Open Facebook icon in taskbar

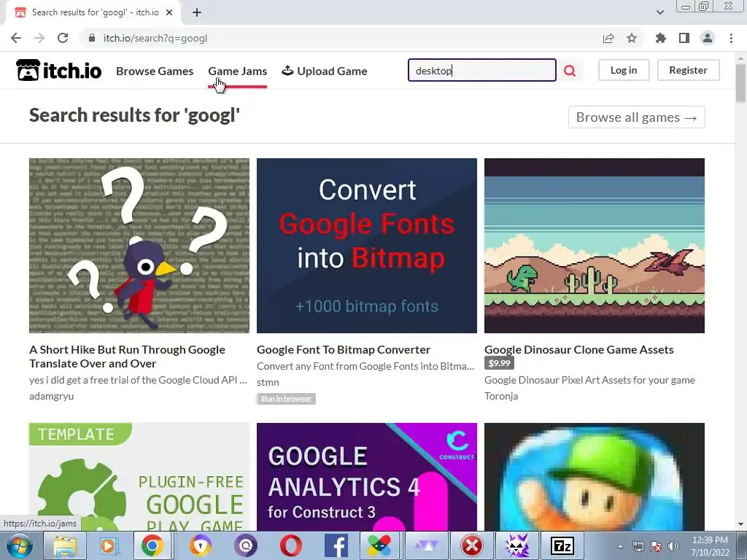(336, 545)
